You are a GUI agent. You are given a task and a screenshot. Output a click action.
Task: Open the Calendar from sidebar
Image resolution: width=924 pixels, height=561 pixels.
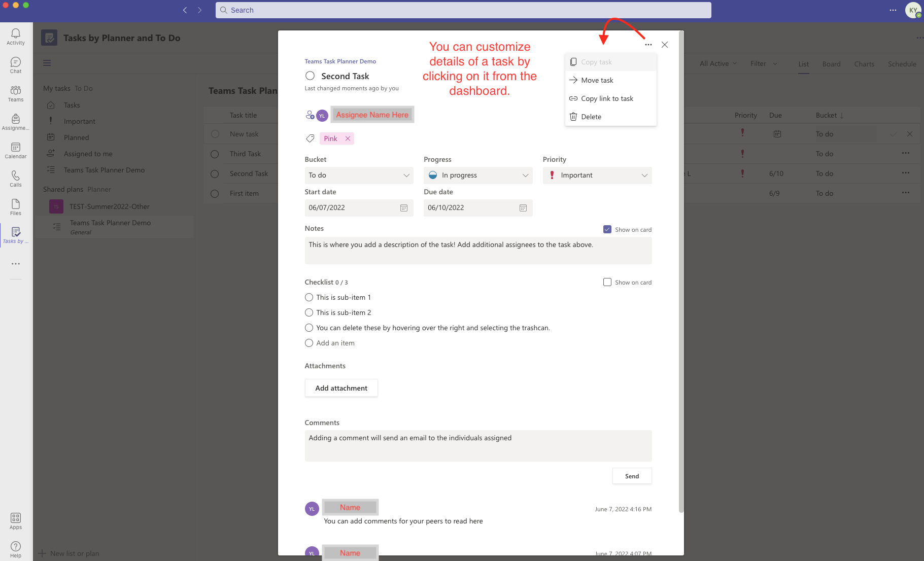pos(15,149)
